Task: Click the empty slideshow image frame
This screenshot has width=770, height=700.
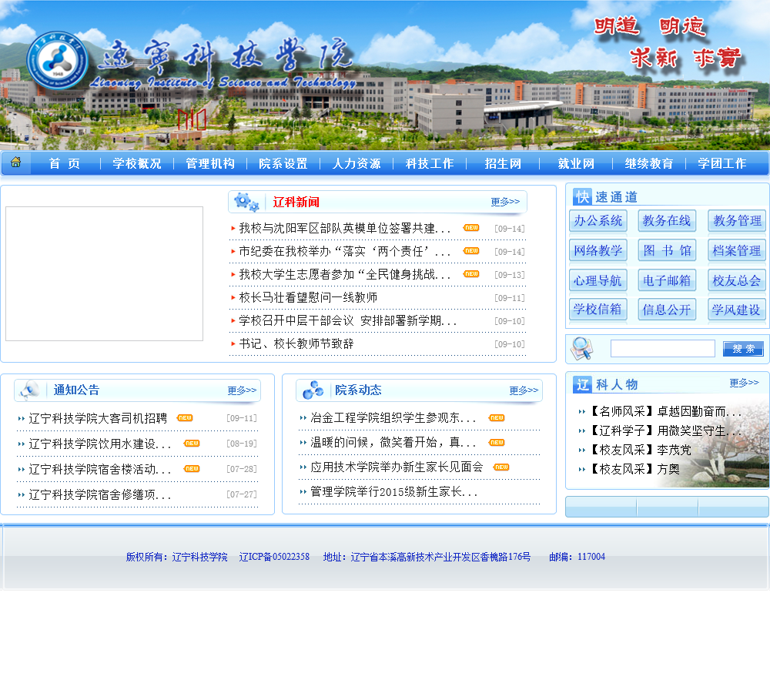Action: tap(104, 273)
